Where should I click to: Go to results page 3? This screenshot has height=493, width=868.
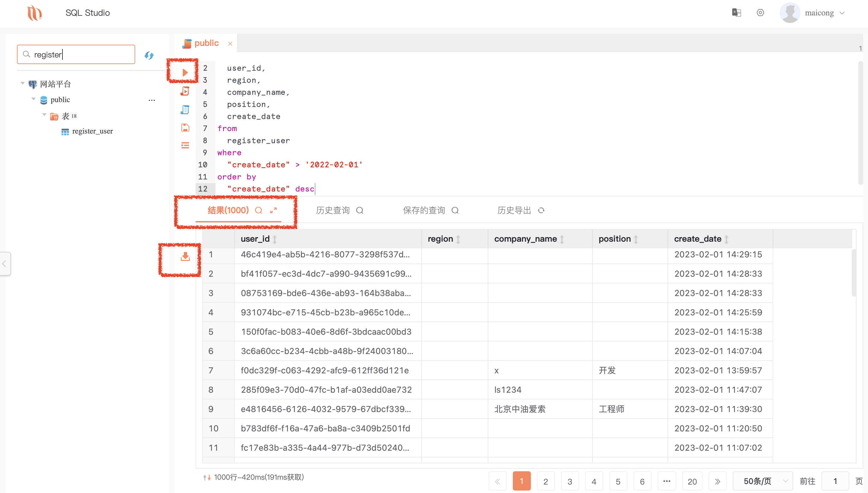coord(570,481)
